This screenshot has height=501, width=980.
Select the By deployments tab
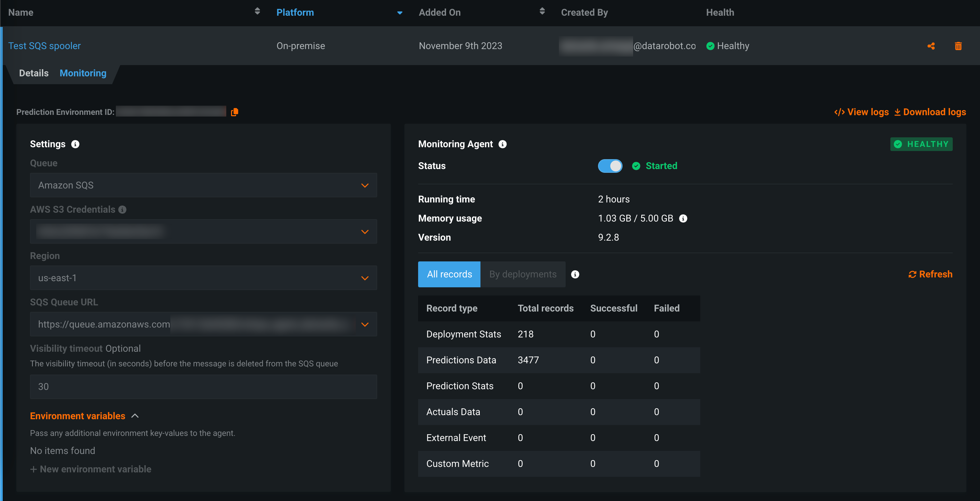(522, 274)
